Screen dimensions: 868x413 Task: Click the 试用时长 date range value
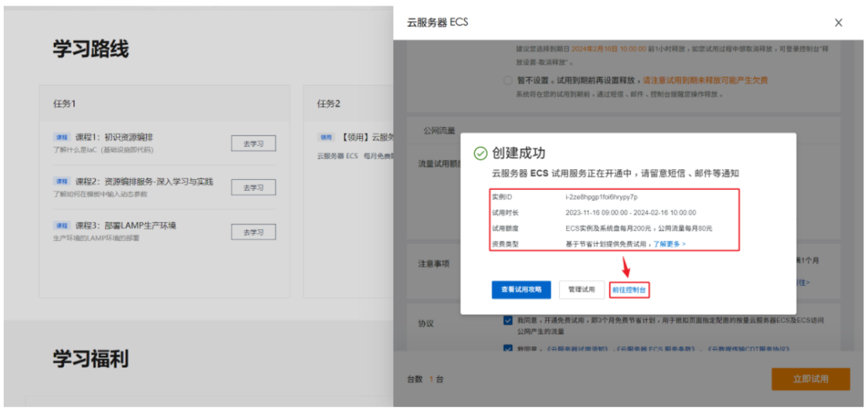tap(630, 212)
